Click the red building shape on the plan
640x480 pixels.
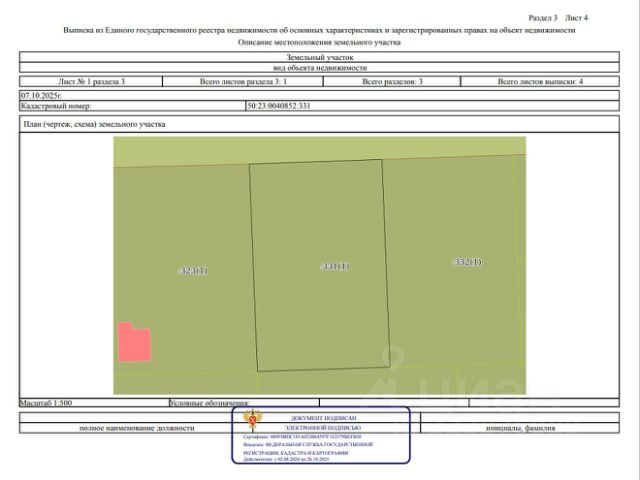pos(134,342)
